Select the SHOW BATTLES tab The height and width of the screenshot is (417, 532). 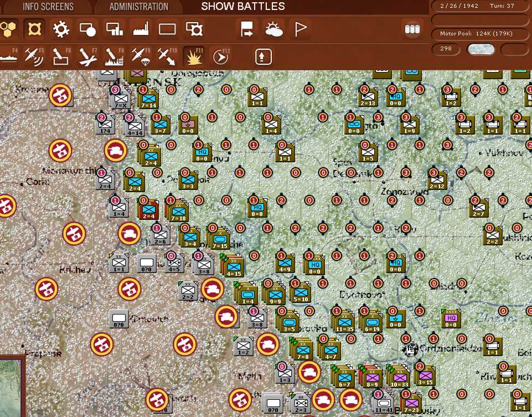coord(243,7)
